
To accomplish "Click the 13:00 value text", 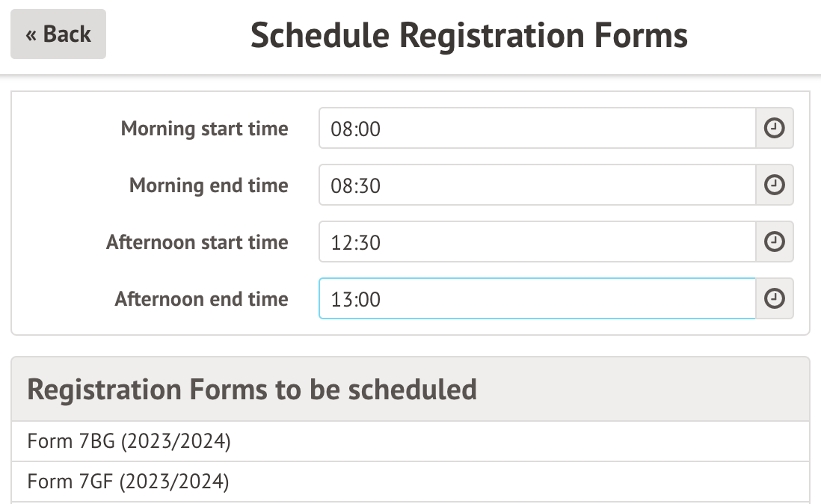I will point(356,299).
